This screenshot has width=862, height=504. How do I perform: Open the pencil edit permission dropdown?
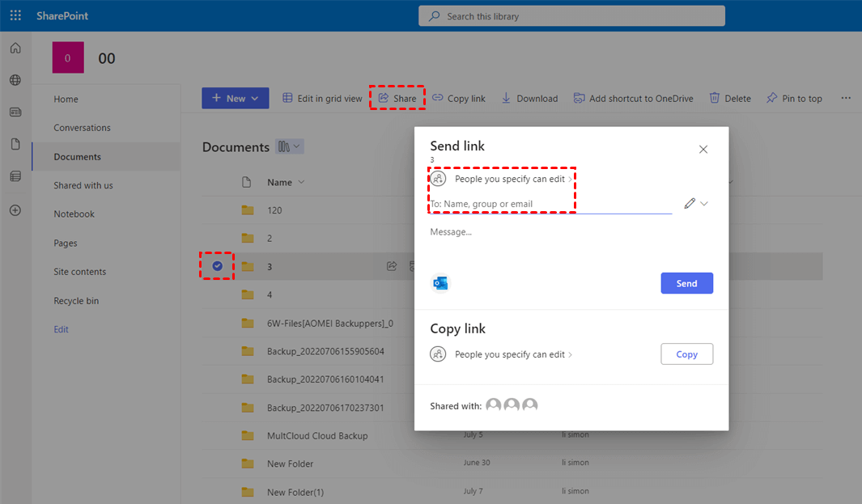pyautogui.click(x=695, y=204)
